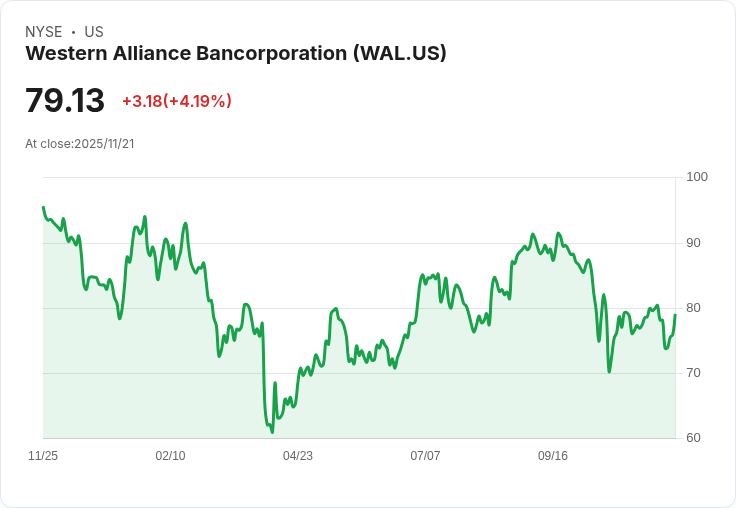The image size is (736, 508).
Task: Click the At close:2025/11/21 date text
Action: click(x=80, y=143)
